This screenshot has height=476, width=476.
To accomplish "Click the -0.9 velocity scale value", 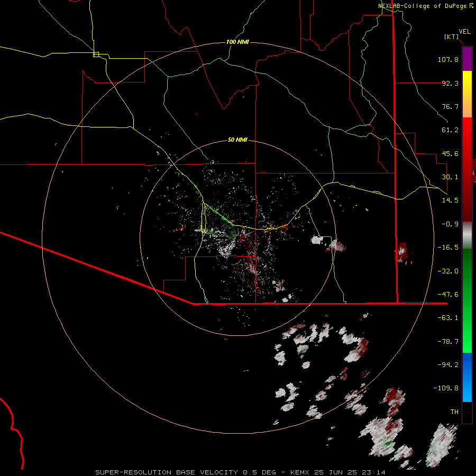I will tap(450, 224).
